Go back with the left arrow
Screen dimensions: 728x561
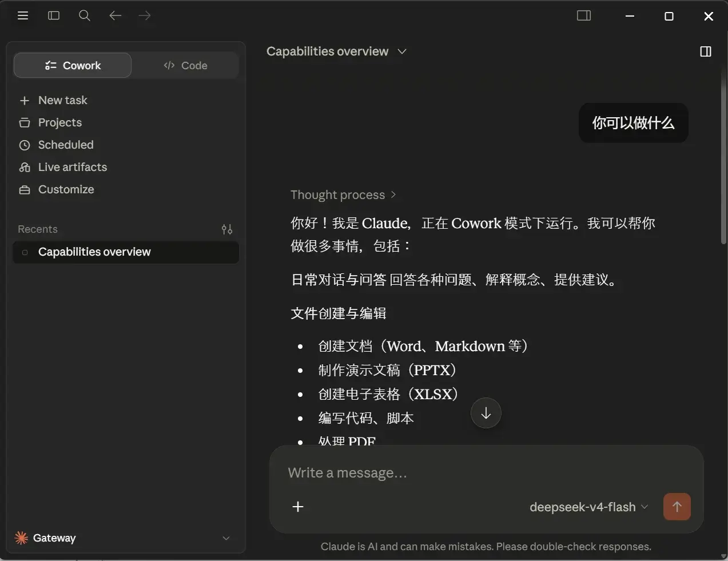point(116,15)
